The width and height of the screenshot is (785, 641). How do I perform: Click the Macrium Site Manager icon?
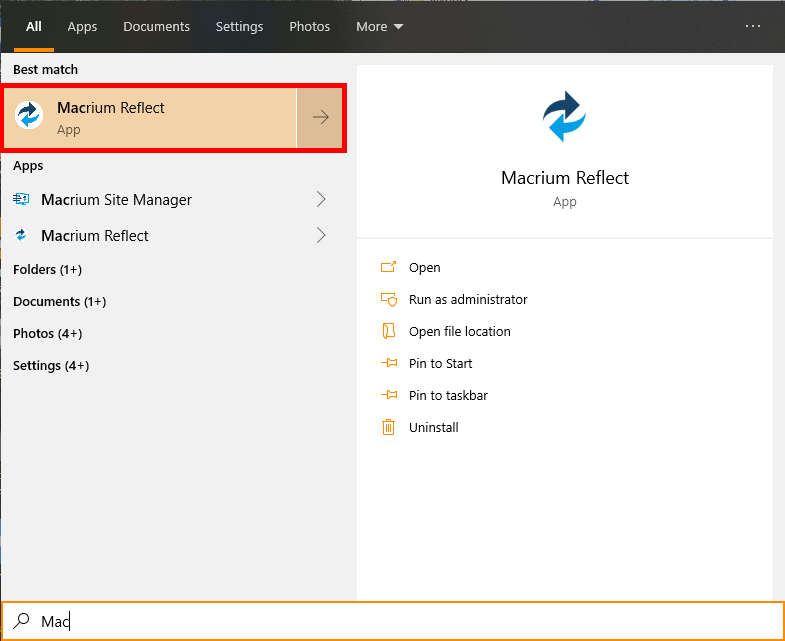click(21, 199)
